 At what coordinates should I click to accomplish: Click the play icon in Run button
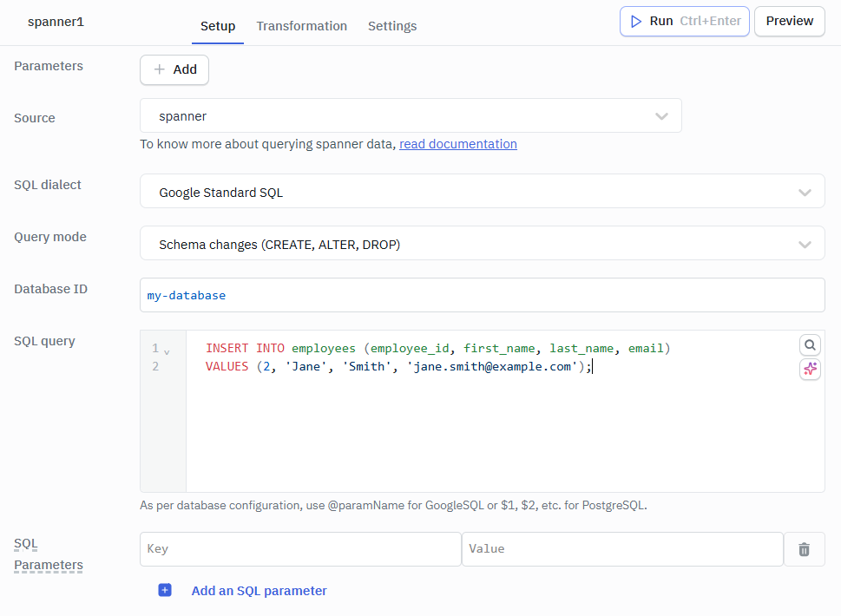636,22
